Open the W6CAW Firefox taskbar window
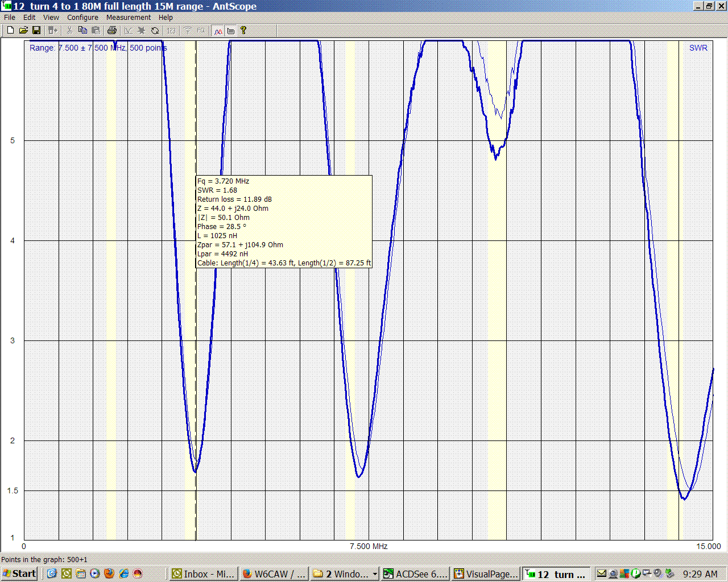Viewport: 728px width, 582px height. 275,574
